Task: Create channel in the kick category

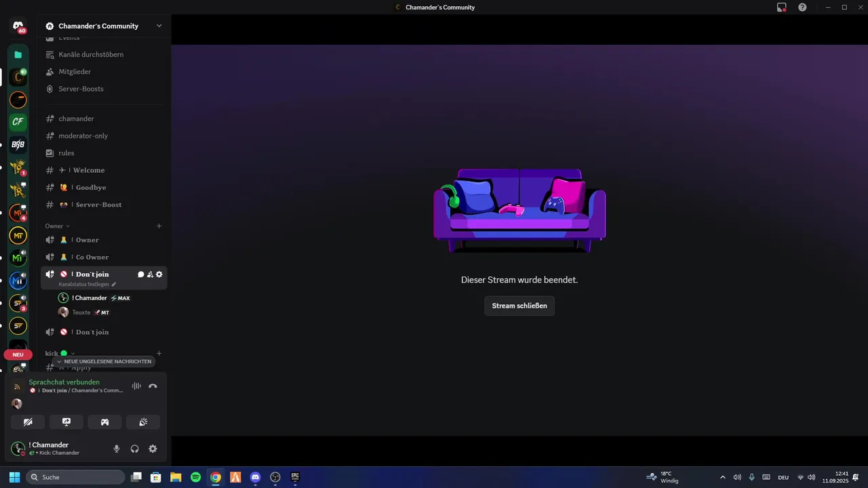Action: 159,353
